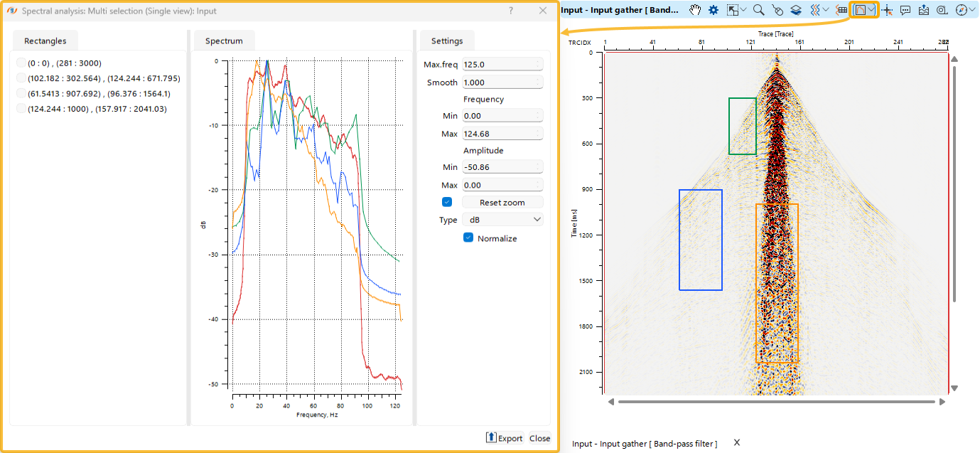The width and height of the screenshot is (980, 453).
Task: Activate the zoom magnifier tool
Action: tap(758, 10)
